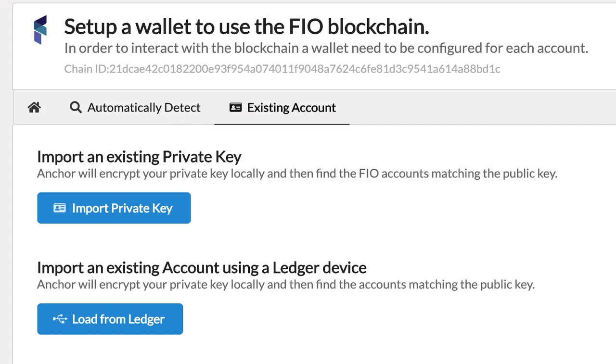Click the Import Private Key button

(114, 208)
